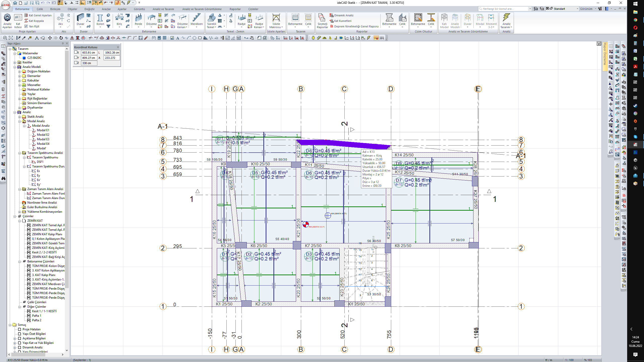Toggle the Yarı Rijit checkbox

point(26,26)
